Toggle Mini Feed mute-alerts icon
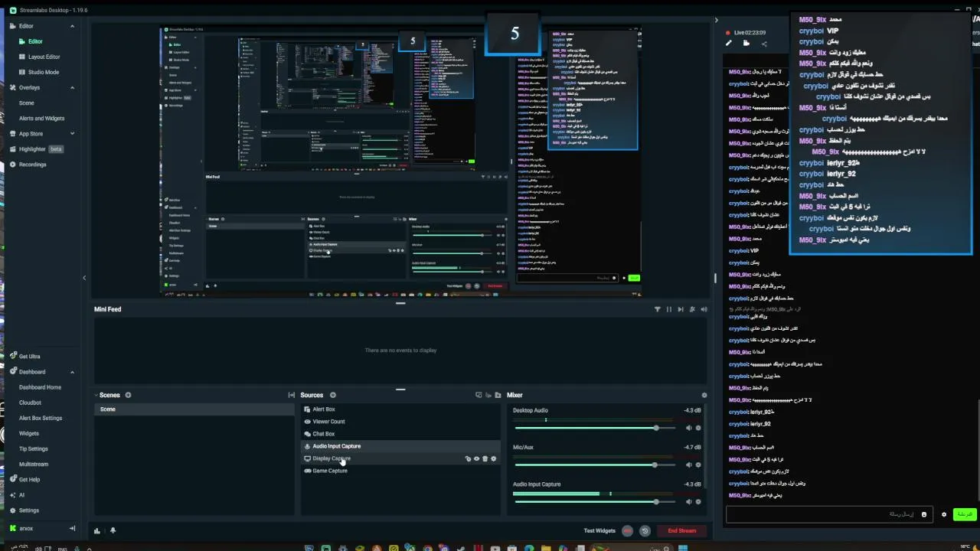980x551 pixels. click(x=693, y=309)
